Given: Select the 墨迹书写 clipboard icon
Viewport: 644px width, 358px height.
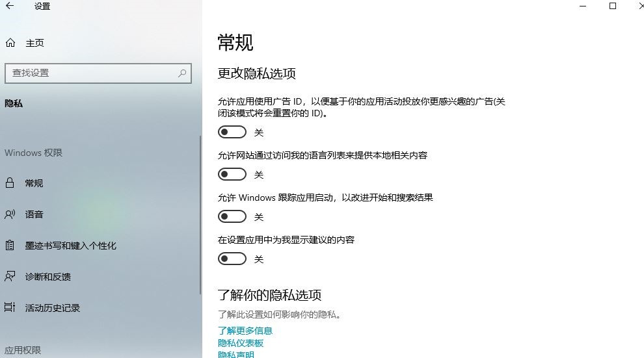Looking at the screenshot, I should [10, 245].
